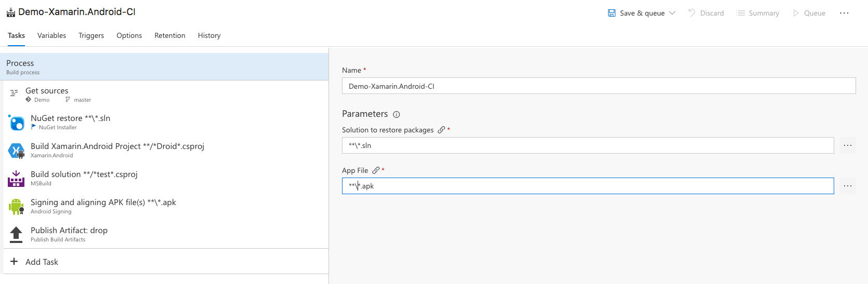Click the NuGet Installer flag icon
Viewport: 868px width, 284px height.
[x=34, y=127]
